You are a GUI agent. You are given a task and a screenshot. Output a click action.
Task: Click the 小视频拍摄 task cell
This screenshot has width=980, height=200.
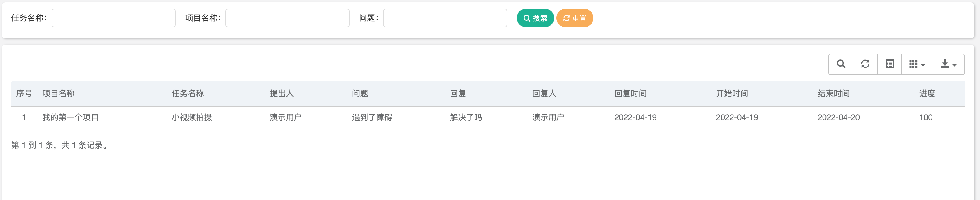tap(192, 117)
